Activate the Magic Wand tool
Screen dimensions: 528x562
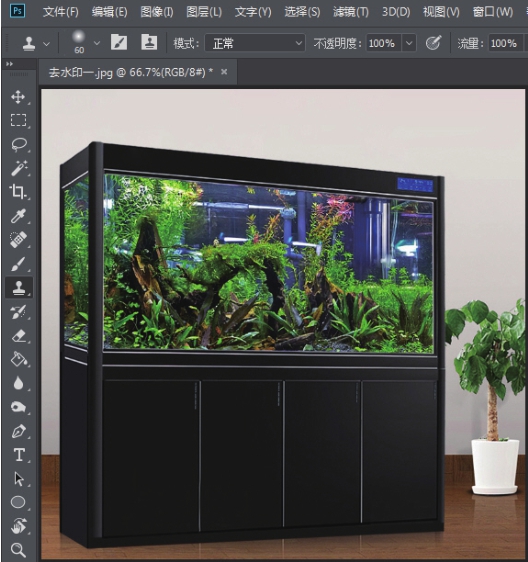click(x=19, y=168)
